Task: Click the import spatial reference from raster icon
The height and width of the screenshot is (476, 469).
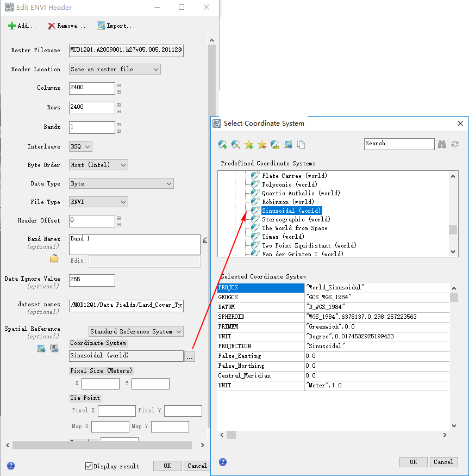Action: (41, 348)
